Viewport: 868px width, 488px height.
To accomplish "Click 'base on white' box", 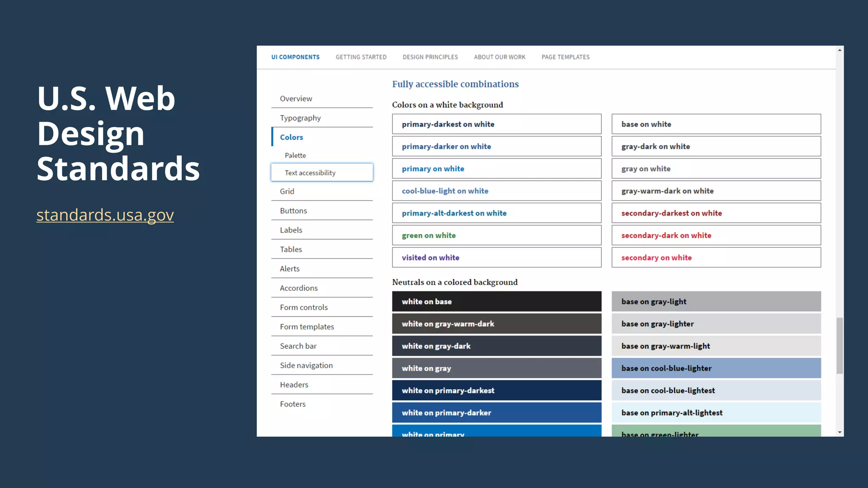I will tap(716, 124).
